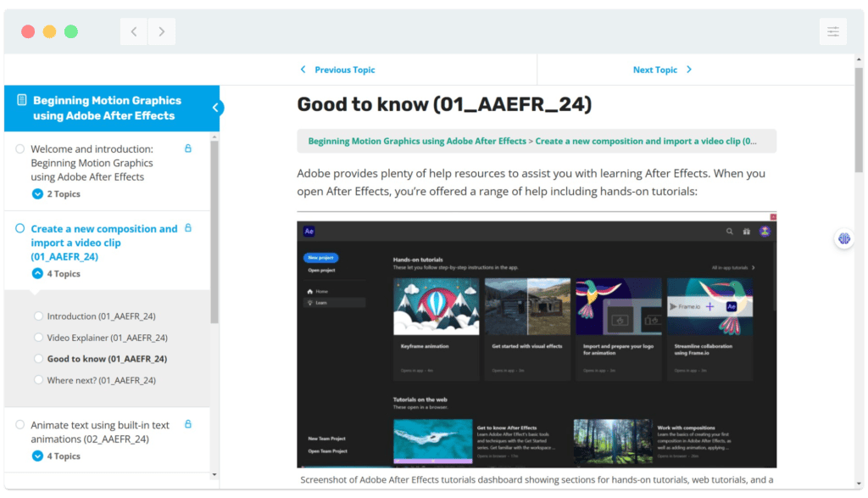Open Video Explainer (01_AAEFR_24) topic
The image size is (868, 498).
coord(107,338)
